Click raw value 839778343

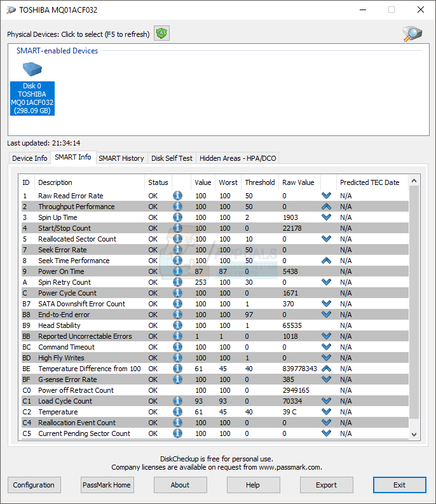click(299, 369)
